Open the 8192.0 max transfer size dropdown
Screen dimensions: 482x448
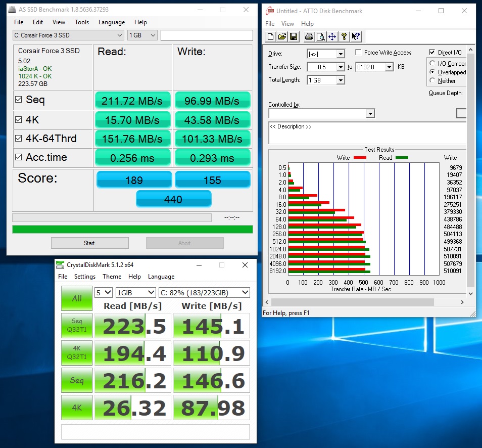pyautogui.click(x=390, y=67)
